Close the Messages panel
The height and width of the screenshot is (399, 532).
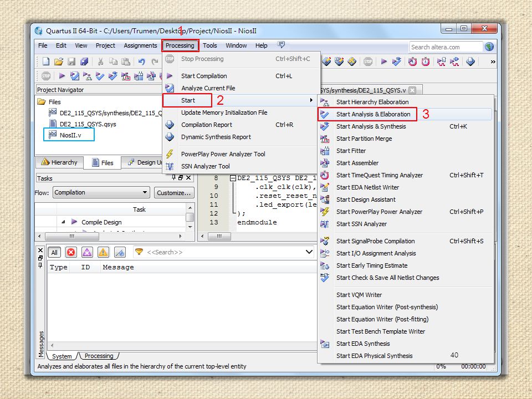[40, 250]
